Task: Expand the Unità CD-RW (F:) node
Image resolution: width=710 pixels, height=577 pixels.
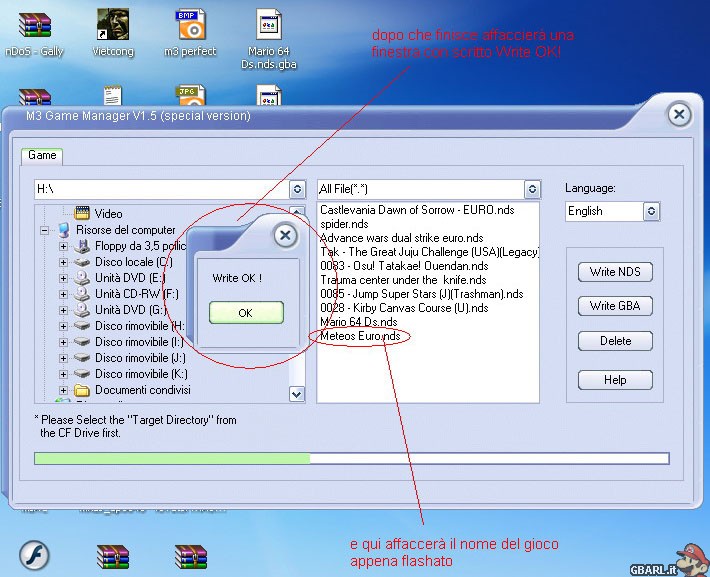Action: point(63,294)
